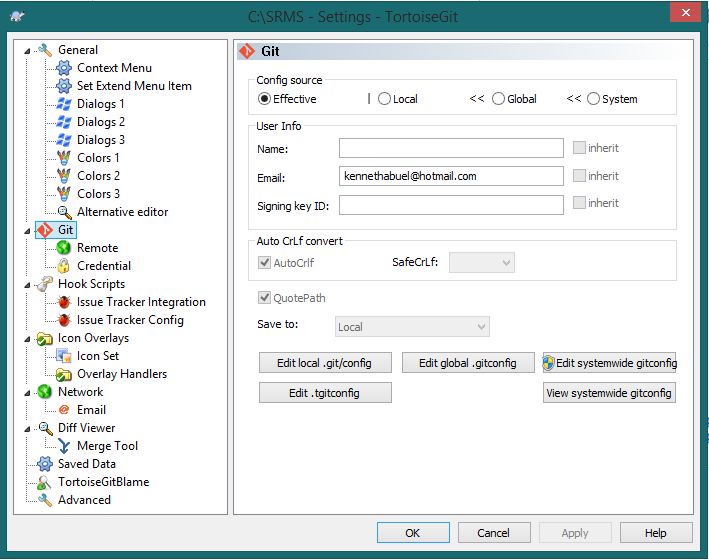Click the Saved Data gear icon

[x=45, y=464]
